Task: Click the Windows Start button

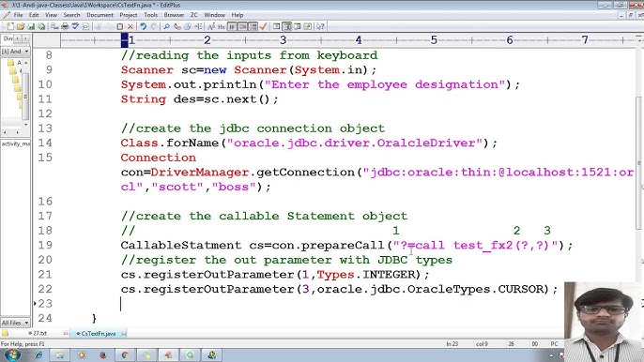Action: [11, 355]
